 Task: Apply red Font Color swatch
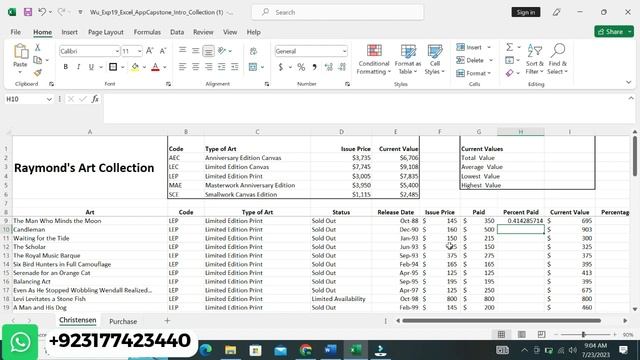coord(155,67)
